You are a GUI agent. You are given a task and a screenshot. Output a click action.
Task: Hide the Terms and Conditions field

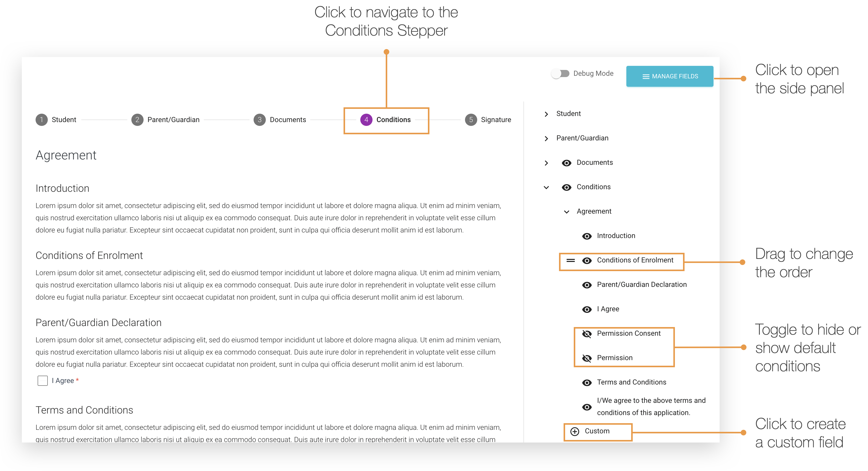587,383
